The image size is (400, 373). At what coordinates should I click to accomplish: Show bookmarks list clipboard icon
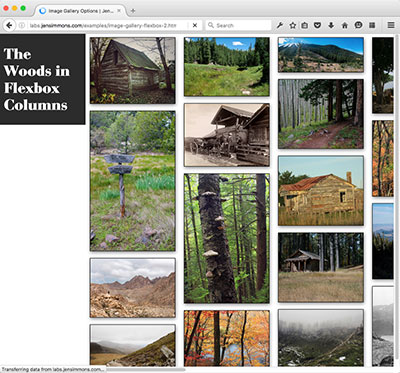click(x=305, y=25)
